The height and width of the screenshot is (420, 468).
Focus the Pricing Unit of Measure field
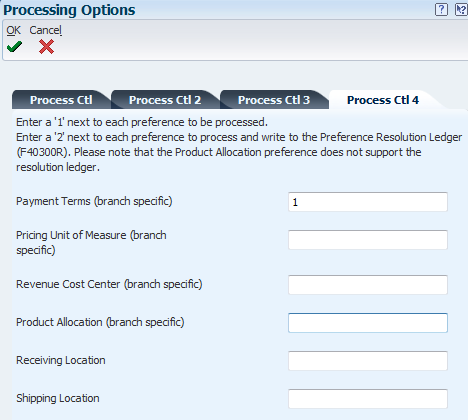pos(368,240)
